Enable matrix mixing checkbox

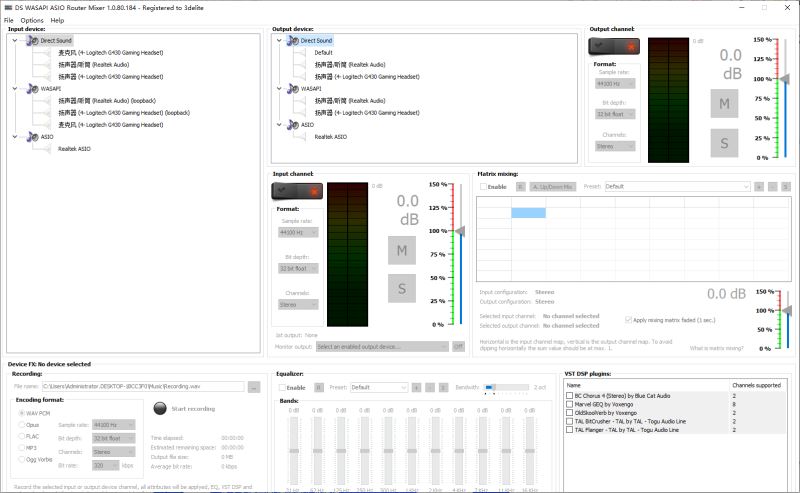pos(483,187)
